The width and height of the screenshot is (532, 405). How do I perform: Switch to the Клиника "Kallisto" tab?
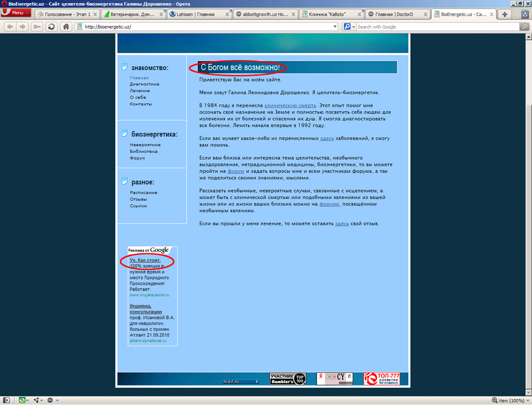(x=327, y=14)
